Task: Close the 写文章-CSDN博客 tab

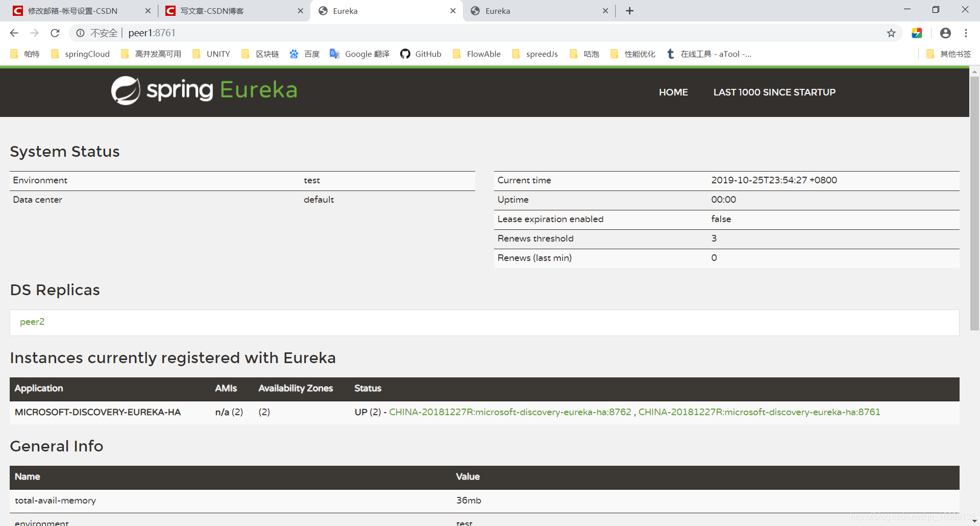Action: (x=300, y=11)
